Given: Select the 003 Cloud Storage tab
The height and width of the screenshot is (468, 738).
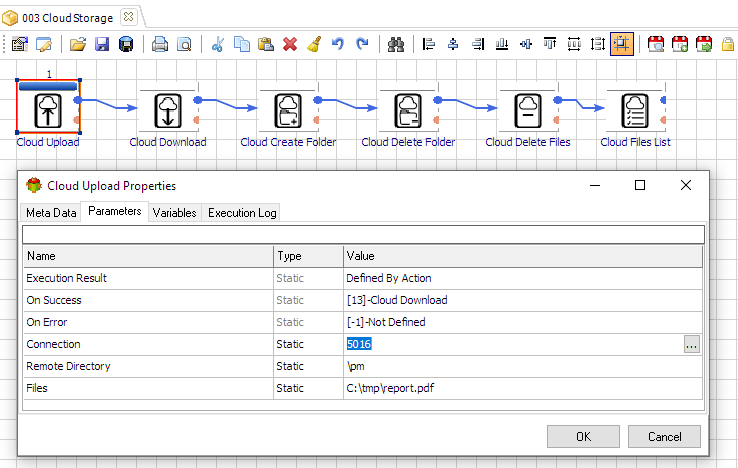Looking at the screenshot, I should [x=67, y=18].
